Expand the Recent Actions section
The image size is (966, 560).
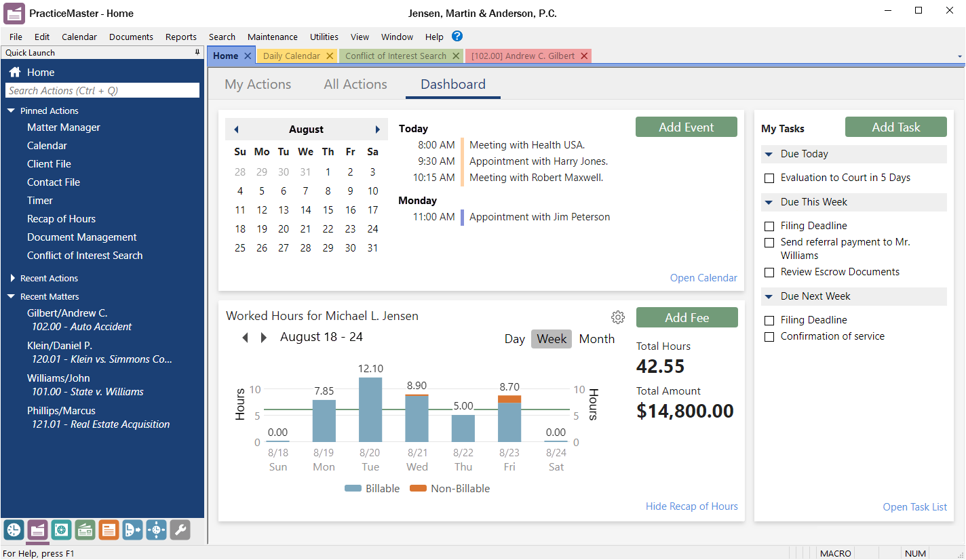pos(12,278)
